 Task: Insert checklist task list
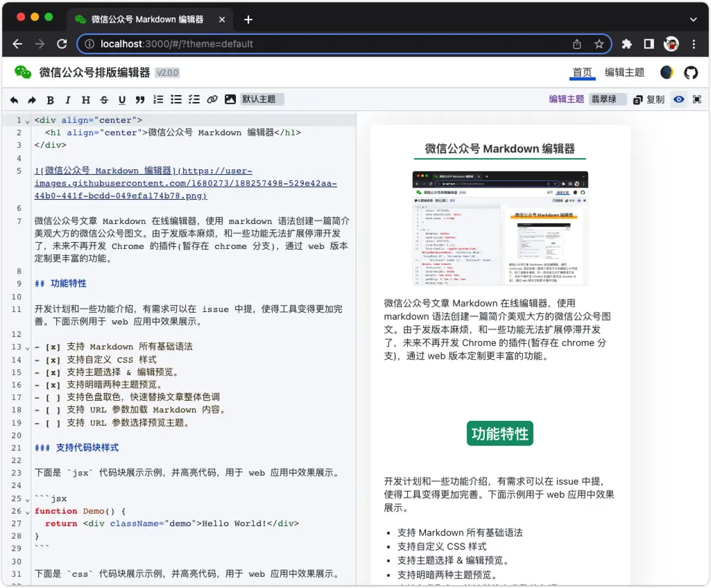(194, 99)
